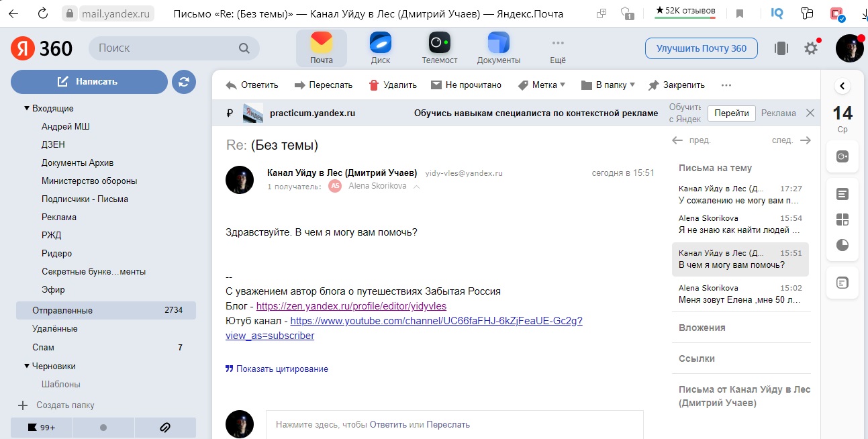Open the zen.yandex.ru blog link
This screenshot has height=439, width=868.
351,306
